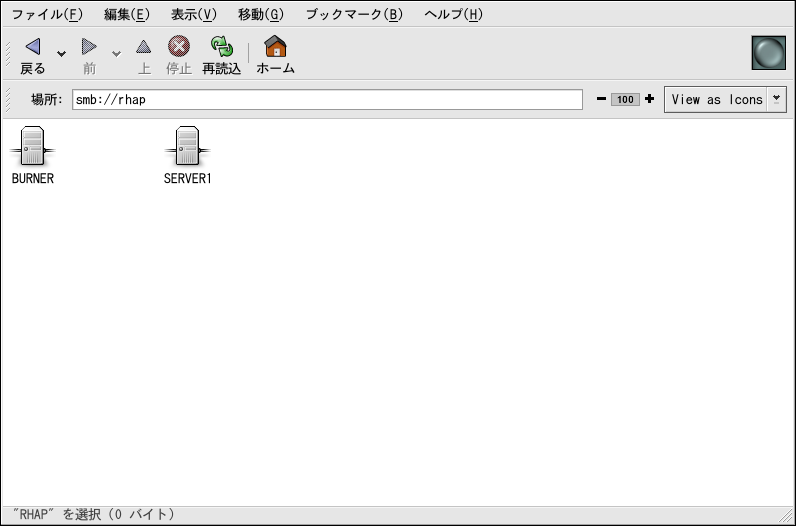Zoom out with the minus button
This screenshot has width=796, height=526.
pyautogui.click(x=601, y=99)
